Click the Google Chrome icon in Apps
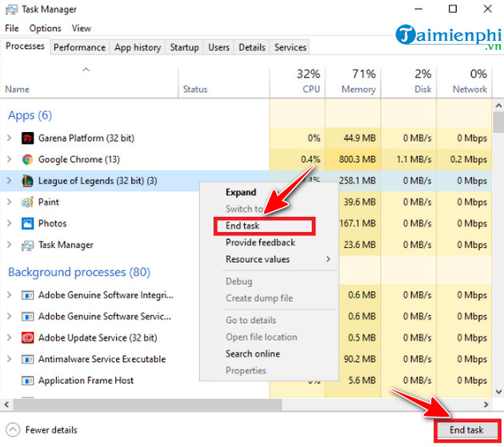 [x=27, y=159]
